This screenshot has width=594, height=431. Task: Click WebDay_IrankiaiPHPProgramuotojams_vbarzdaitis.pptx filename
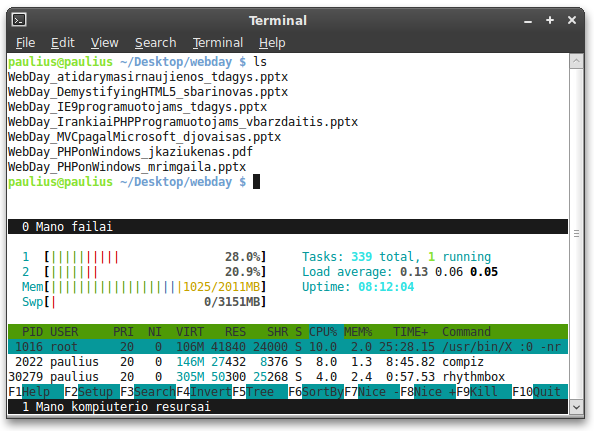183,122
